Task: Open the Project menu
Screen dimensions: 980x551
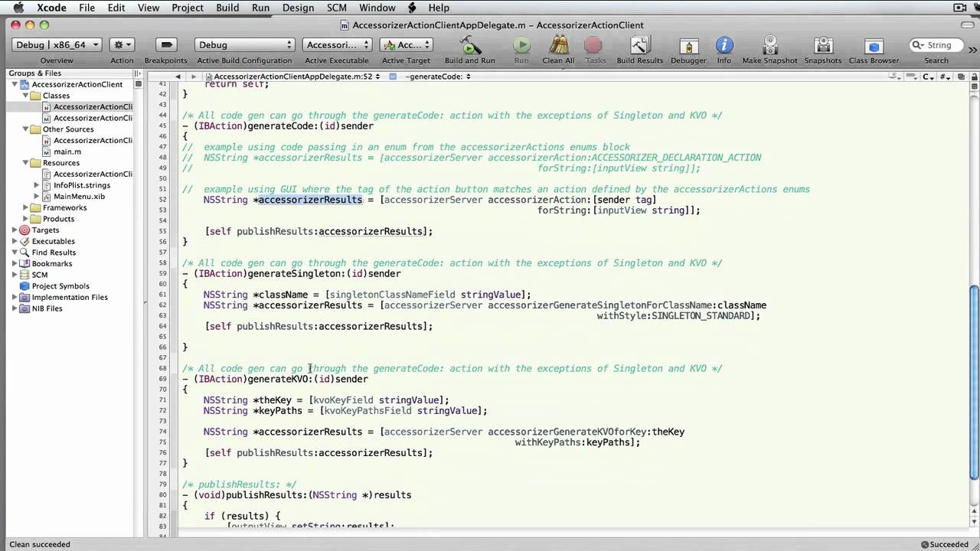Action: point(188,8)
